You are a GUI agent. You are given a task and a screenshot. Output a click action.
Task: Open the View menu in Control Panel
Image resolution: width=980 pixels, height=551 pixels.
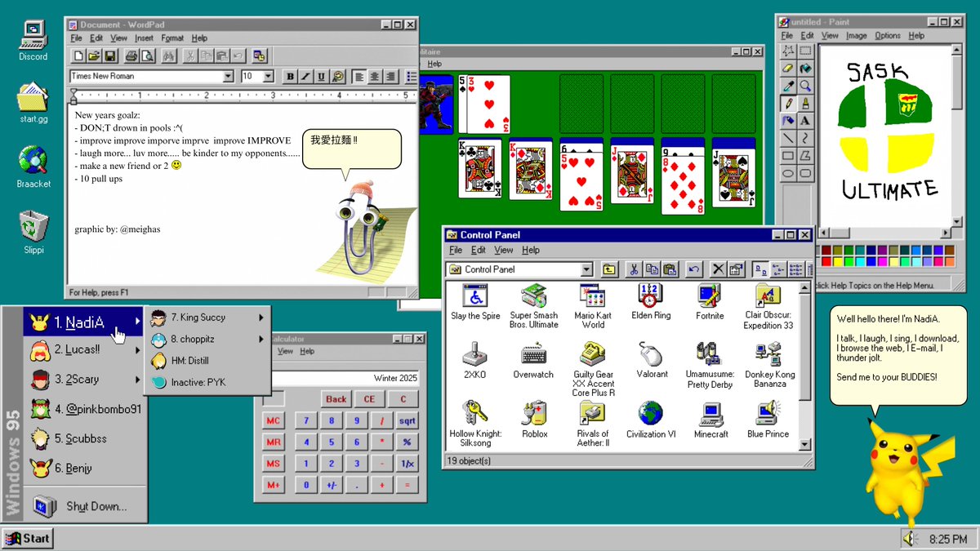504,250
